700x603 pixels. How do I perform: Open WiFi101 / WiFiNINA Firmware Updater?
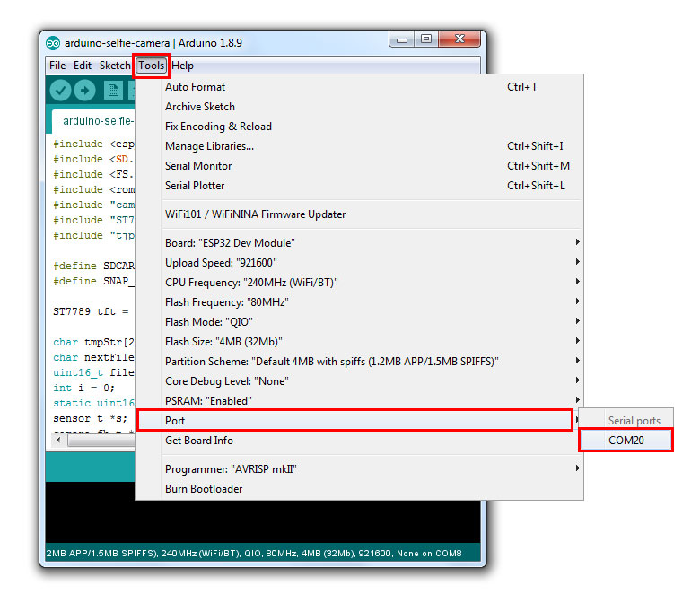click(x=359, y=214)
